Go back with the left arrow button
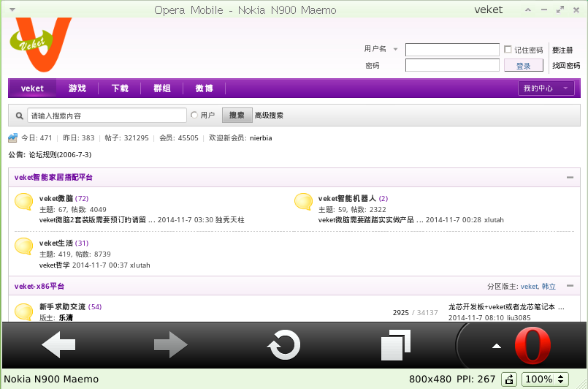 pos(58,344)
